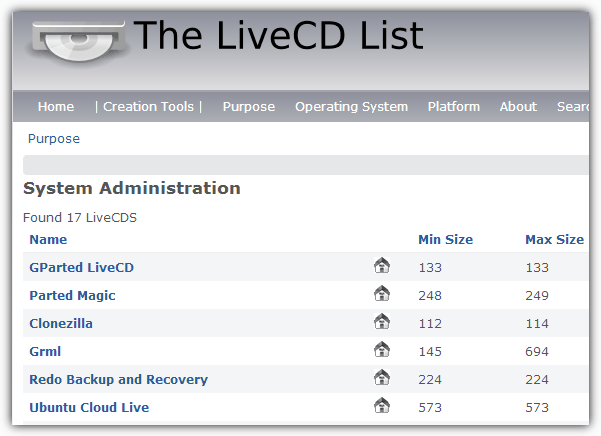Sort the list by Max Size column
The height and width of the screenshot is (436, 601).
click(554, 239)
